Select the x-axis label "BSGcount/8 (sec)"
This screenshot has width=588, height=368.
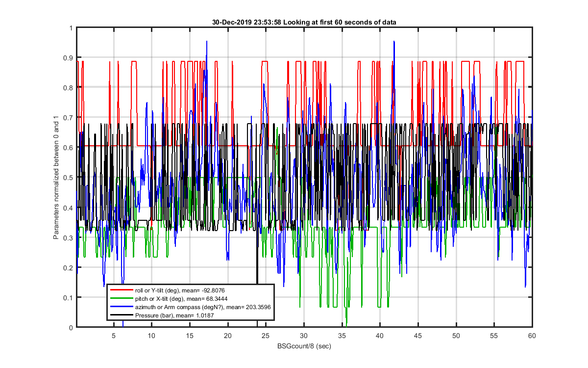click(x=304, y=347)
